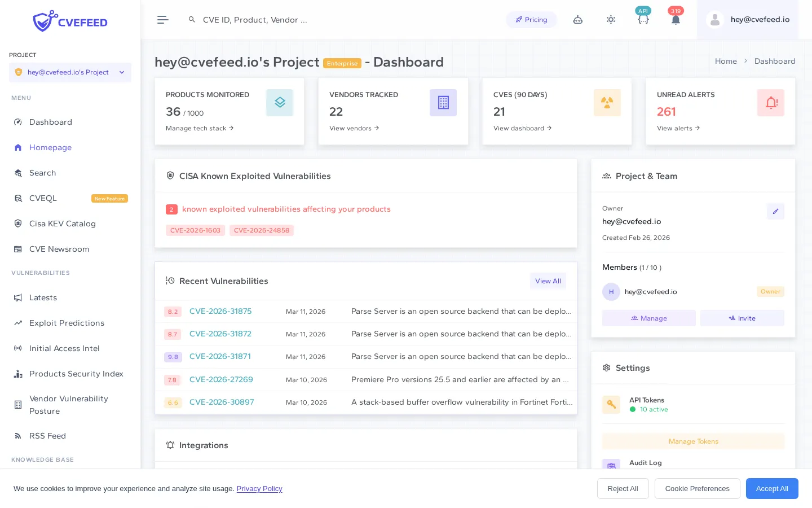Toggle the theme brightness icon

[611, 20]
